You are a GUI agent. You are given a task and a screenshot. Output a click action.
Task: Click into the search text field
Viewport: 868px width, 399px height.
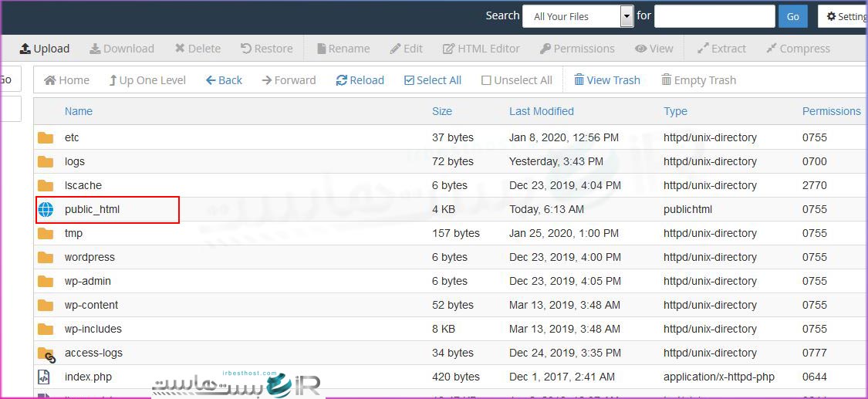714,16
